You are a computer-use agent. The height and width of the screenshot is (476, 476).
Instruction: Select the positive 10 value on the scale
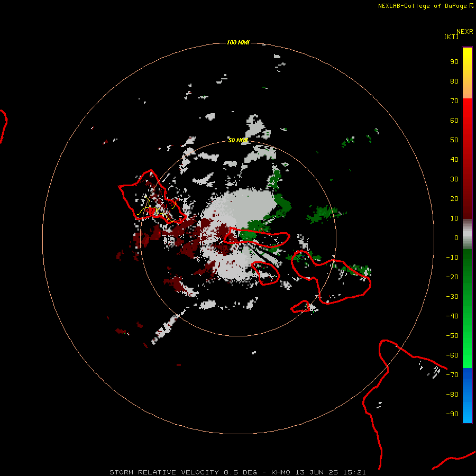tap(454, 218)
